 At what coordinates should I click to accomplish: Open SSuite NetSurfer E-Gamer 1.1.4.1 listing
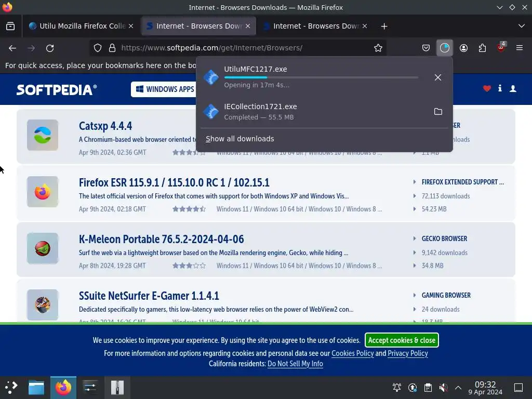(x=149, y=296)
